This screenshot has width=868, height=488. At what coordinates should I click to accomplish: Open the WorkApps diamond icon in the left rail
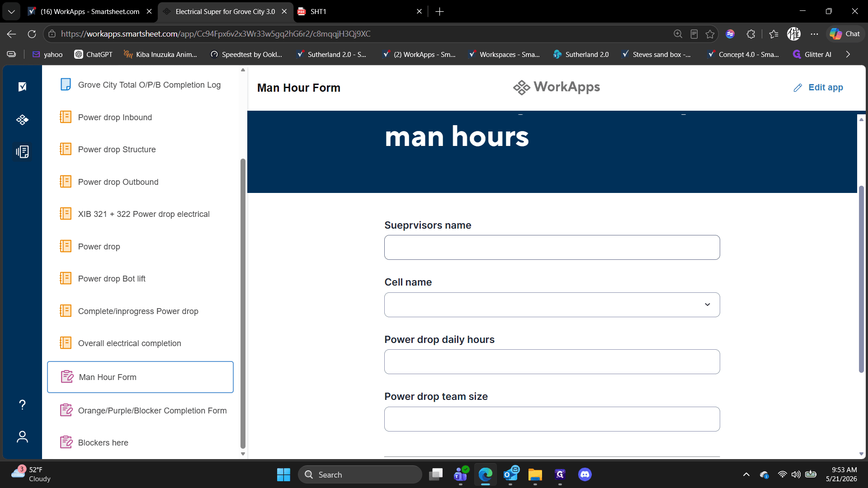tap(22, 120)
